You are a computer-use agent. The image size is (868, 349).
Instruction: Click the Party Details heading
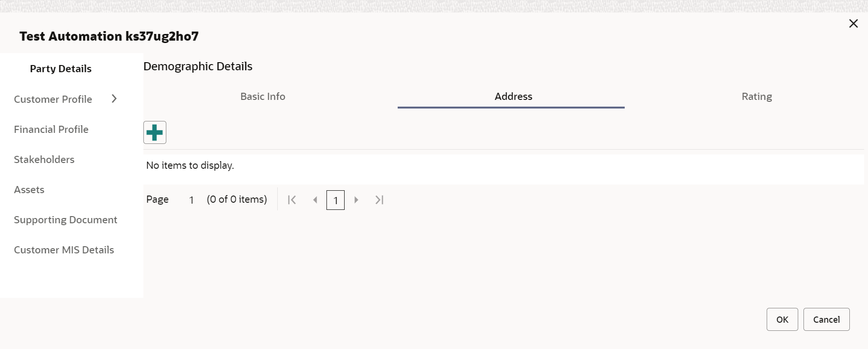coord(61,69)
